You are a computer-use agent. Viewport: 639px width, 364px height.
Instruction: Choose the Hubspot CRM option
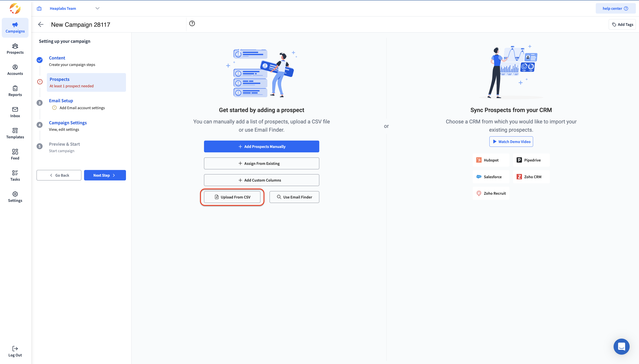pos(491,160)
